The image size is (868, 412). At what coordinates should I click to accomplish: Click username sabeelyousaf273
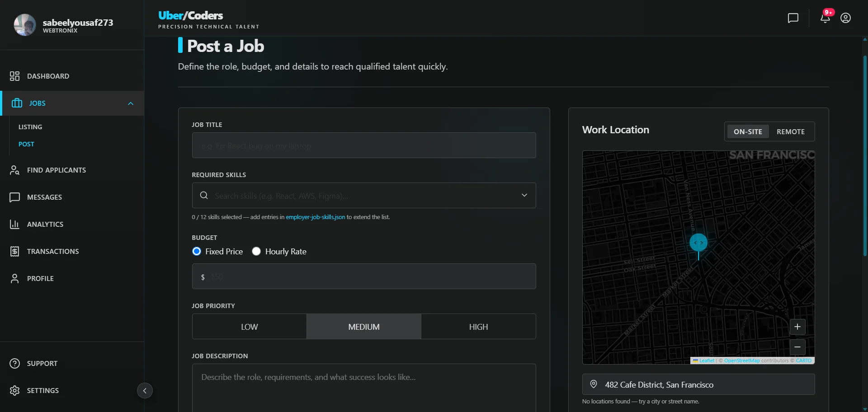pyautogui.click(x=78, y=22)
